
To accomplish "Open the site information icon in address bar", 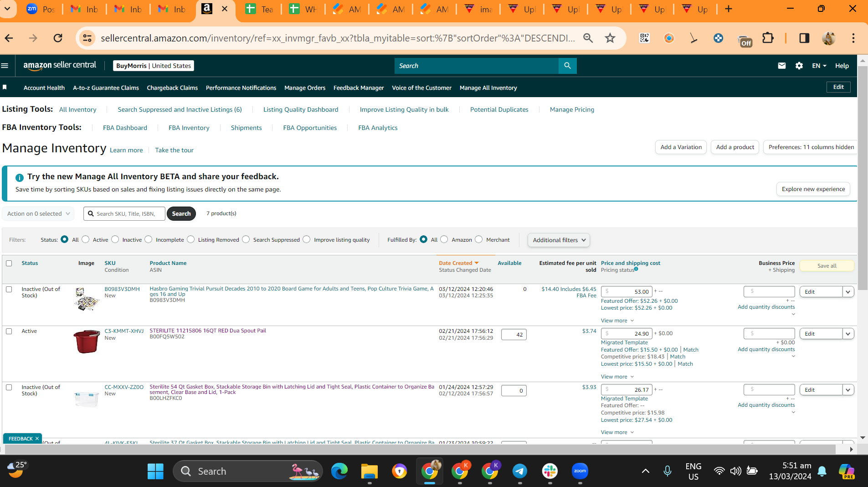I will click(87, 38).
